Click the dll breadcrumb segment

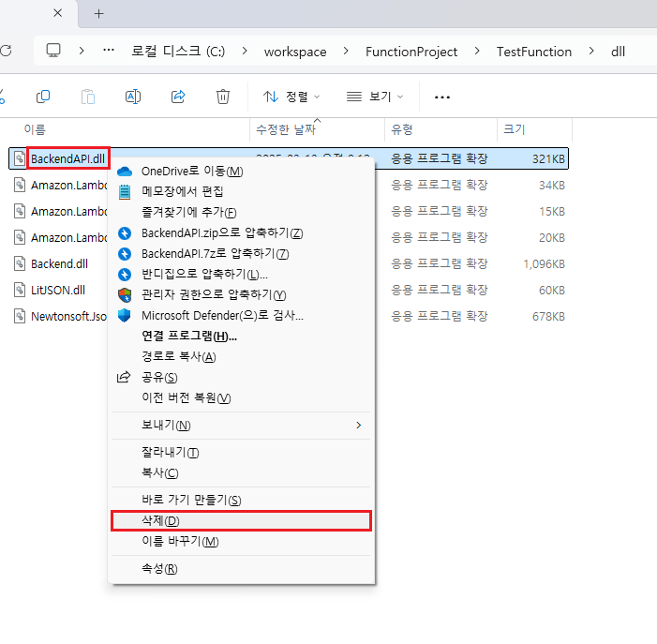click(x=618, y=52)
